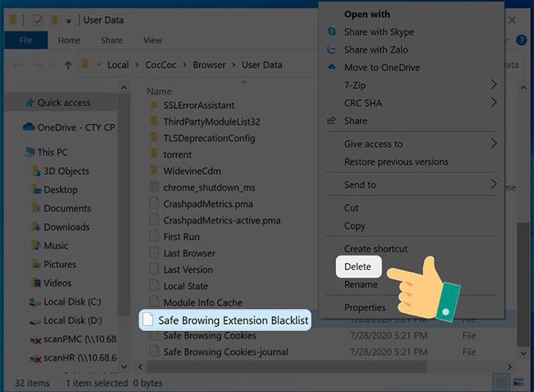Choose Delete in the context menu
This screenshot has height=392, width=534.
[357, 267]
